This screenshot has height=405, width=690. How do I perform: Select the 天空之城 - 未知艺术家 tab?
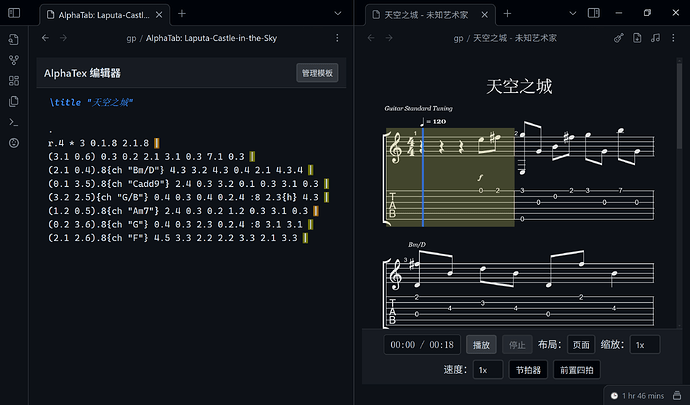point(430,15)
